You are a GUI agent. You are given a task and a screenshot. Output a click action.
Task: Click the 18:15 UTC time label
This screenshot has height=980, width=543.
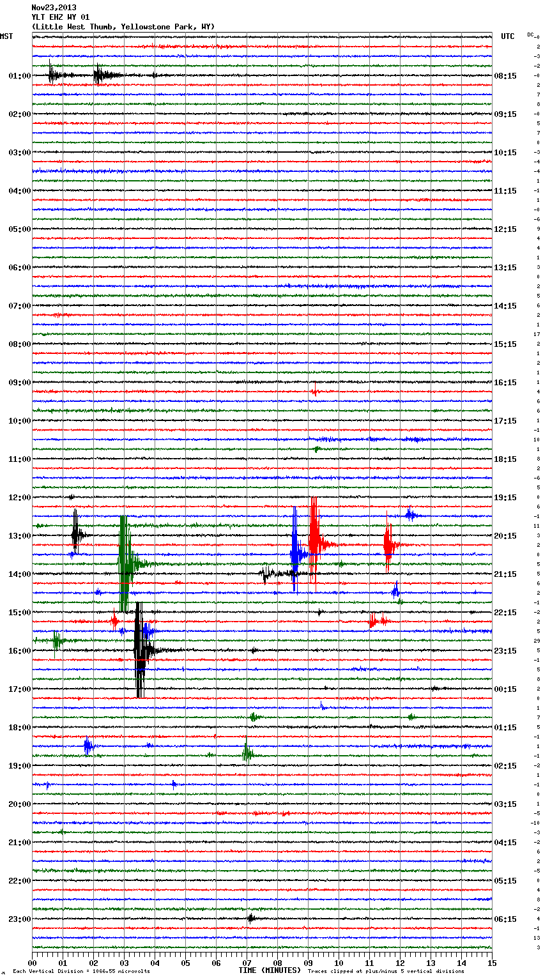click(x=505, y=459)
